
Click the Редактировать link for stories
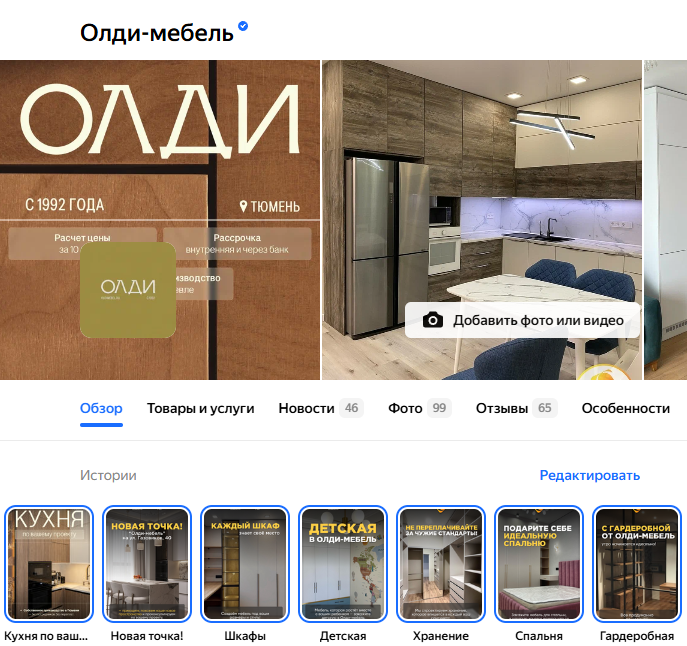tap(590, 476)
